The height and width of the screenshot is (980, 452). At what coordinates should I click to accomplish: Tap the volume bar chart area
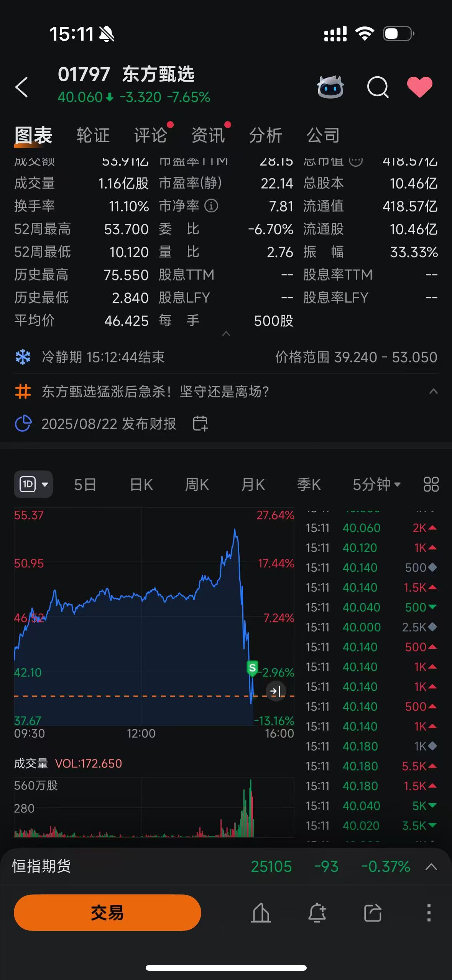coord(154,807)
